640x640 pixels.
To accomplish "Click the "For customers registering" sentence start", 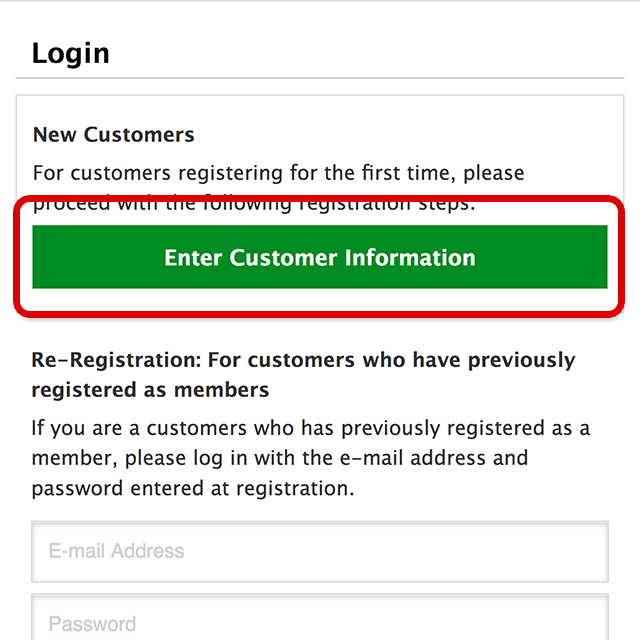I will pos(160,173).
